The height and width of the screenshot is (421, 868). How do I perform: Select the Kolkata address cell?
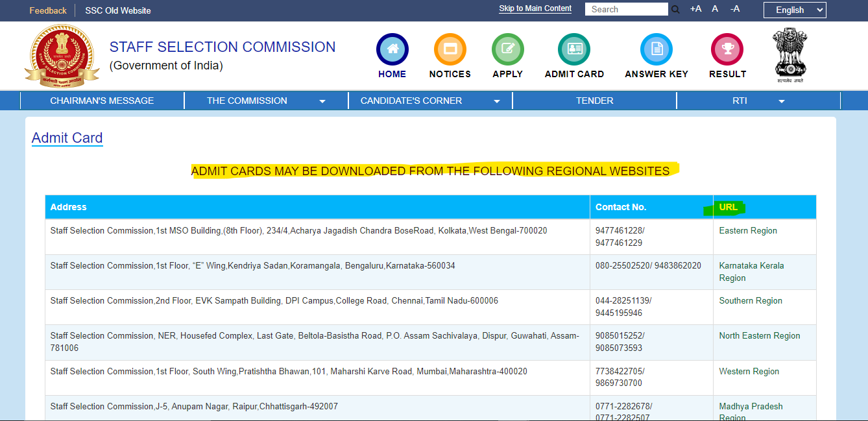click(x=317, y=237)
